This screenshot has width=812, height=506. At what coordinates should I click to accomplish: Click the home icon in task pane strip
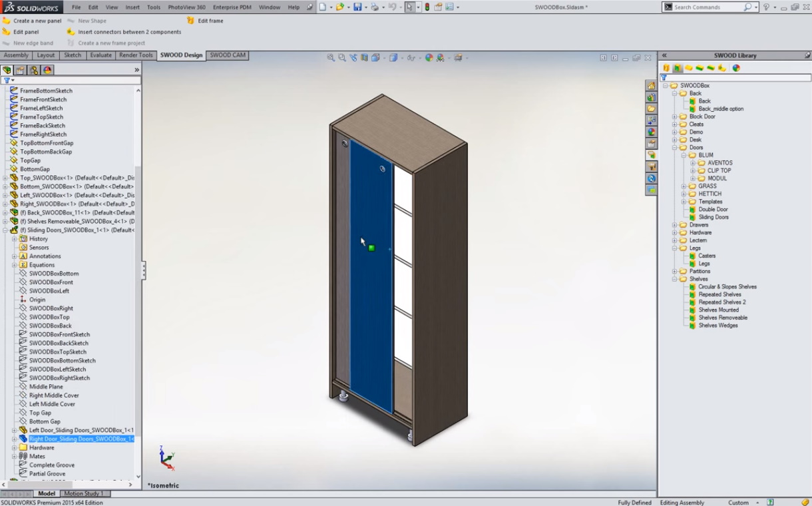[651, 86]
